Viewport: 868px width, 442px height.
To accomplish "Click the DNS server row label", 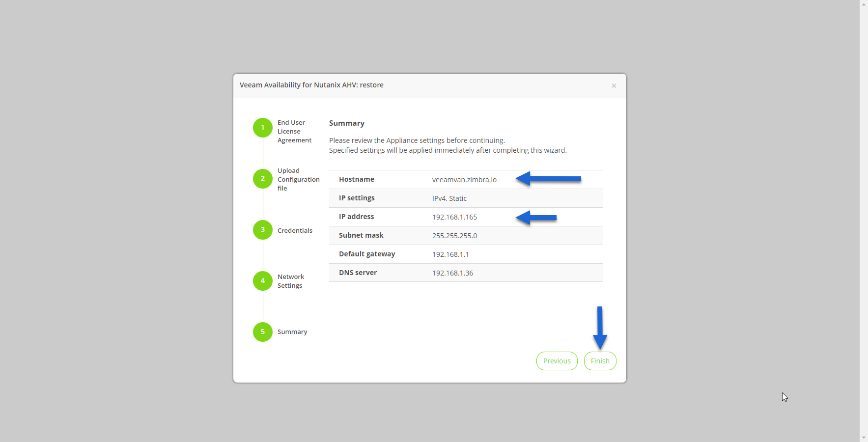I will pos(358,273).
